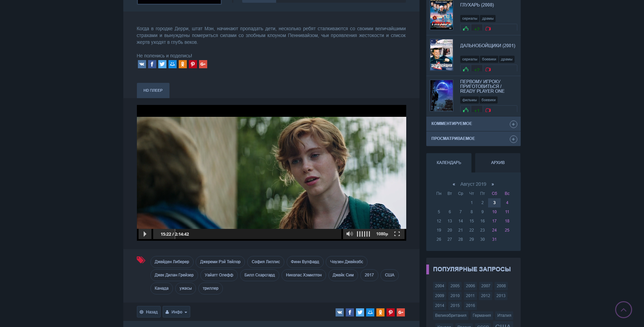This screenshot has height=327, width=644.
Task: Open the США country tag
Action: [390, 275]
